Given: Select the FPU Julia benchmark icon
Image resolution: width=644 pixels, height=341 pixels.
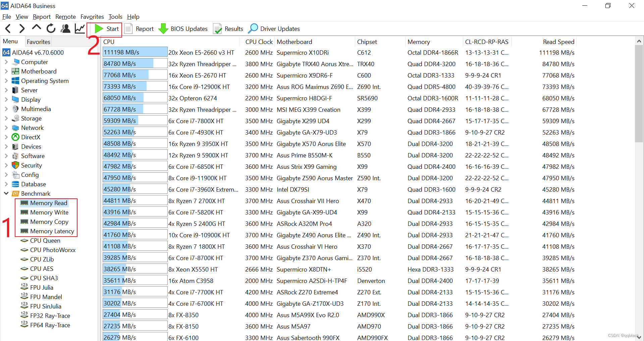Looking at the screenshot, I should click(24, 287).
